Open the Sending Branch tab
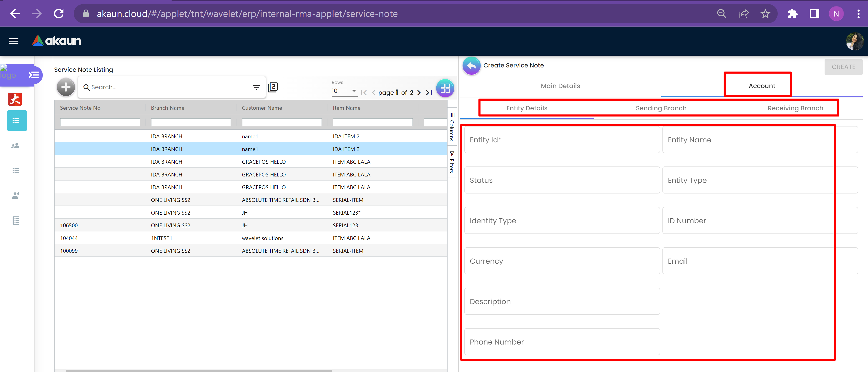 click(661, 108)
